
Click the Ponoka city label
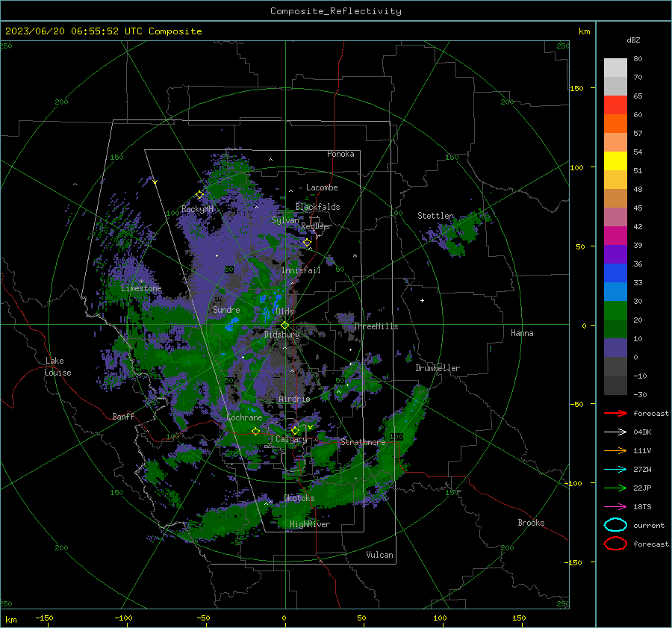point(340,154)
